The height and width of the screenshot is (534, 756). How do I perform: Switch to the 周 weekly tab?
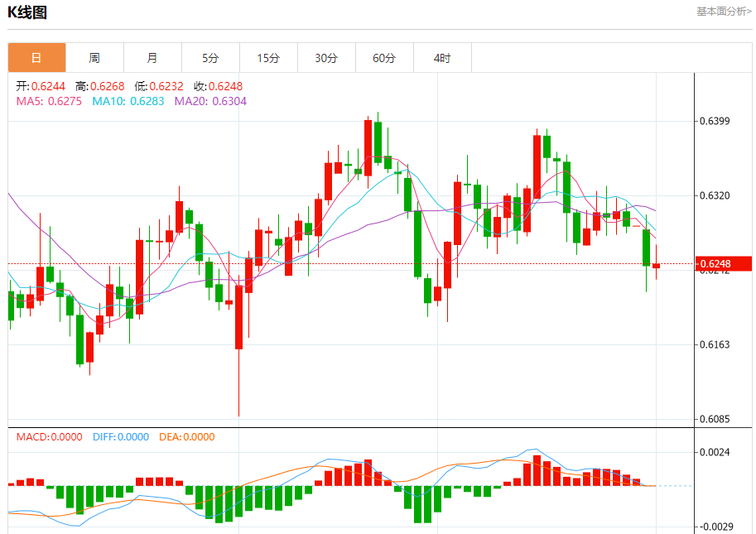click(x=94, y=58)
